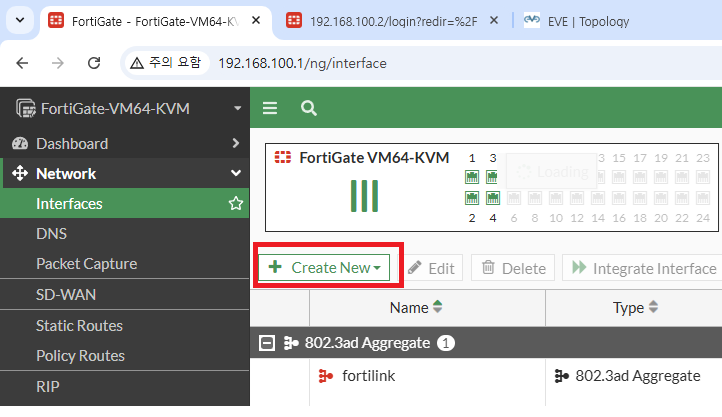This screenshot has height=417, width=722.
Task: Select port 3 on the faceplate
Action: [493, 177]
